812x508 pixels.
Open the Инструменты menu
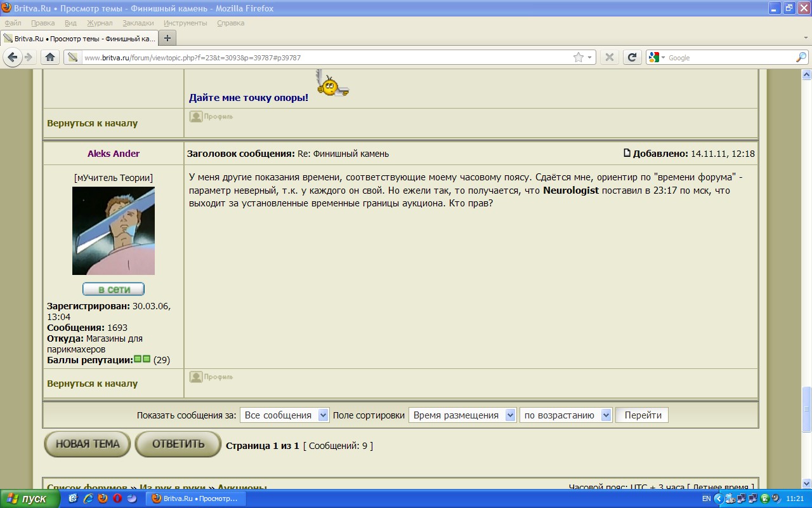185,23
